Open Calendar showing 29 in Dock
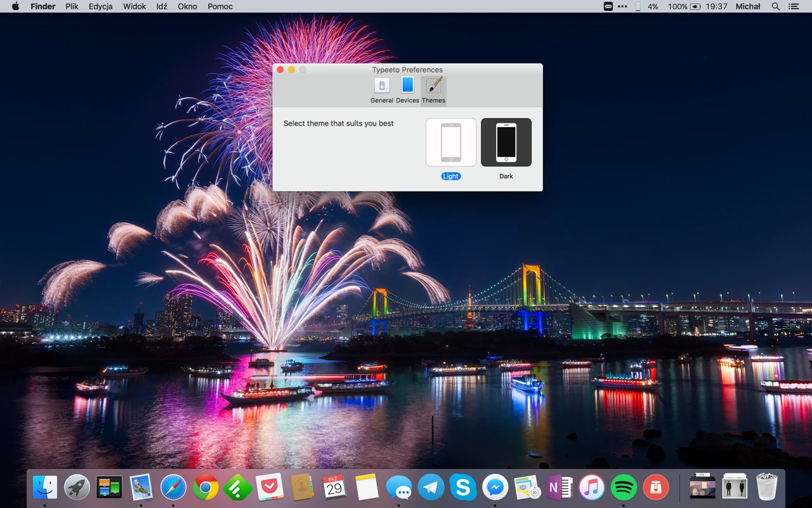The image size is (812, 508). click(334, 487)
